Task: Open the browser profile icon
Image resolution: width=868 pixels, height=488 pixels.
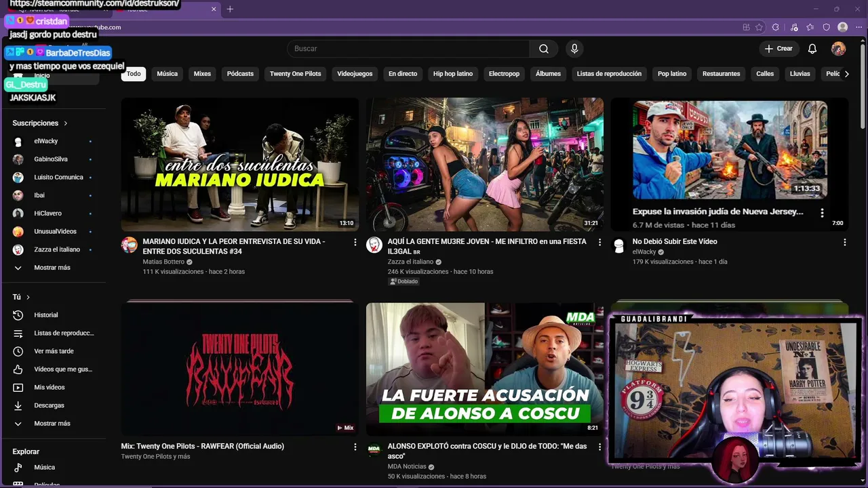Action: point(843,27)
